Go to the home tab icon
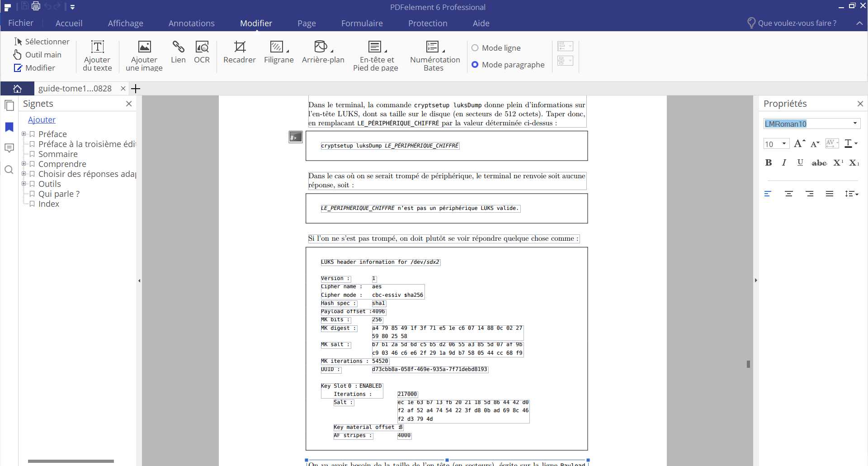Screen dimensions: 868x466 point(17,89)
